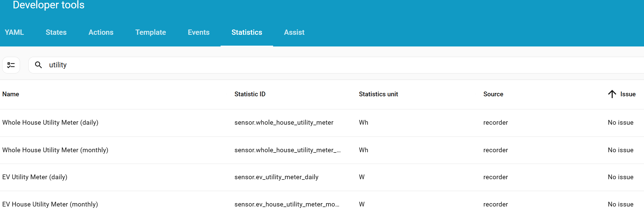Click the utility search field
The height and width of the screenshot is (219, 644).
pyautogui.click(x=333, y=65)
